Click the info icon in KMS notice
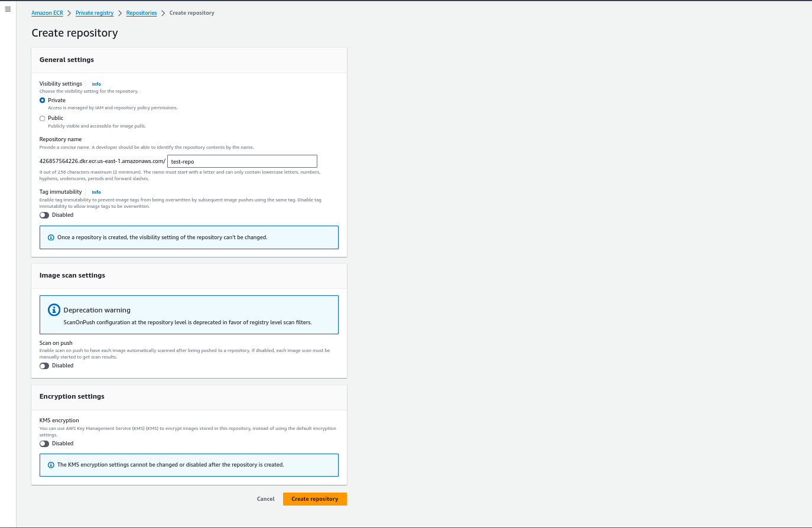 coord(51,465)
